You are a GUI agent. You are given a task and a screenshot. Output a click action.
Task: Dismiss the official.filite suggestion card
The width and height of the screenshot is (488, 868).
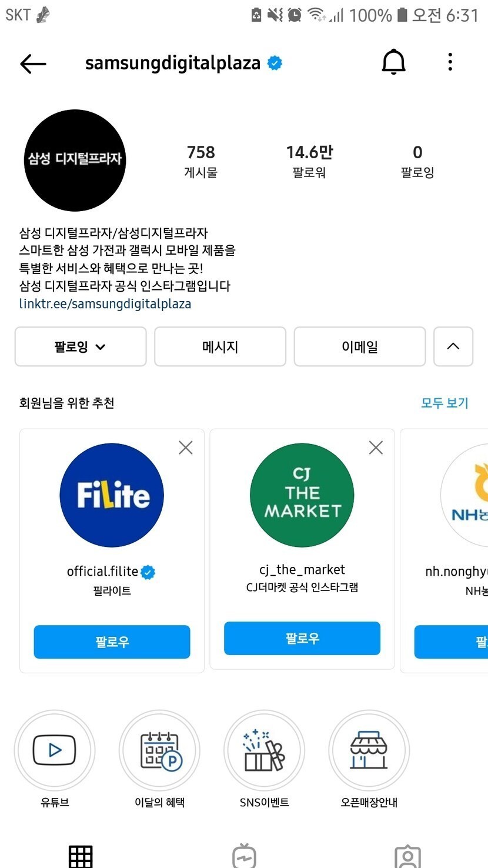click(x=185, y=448)
